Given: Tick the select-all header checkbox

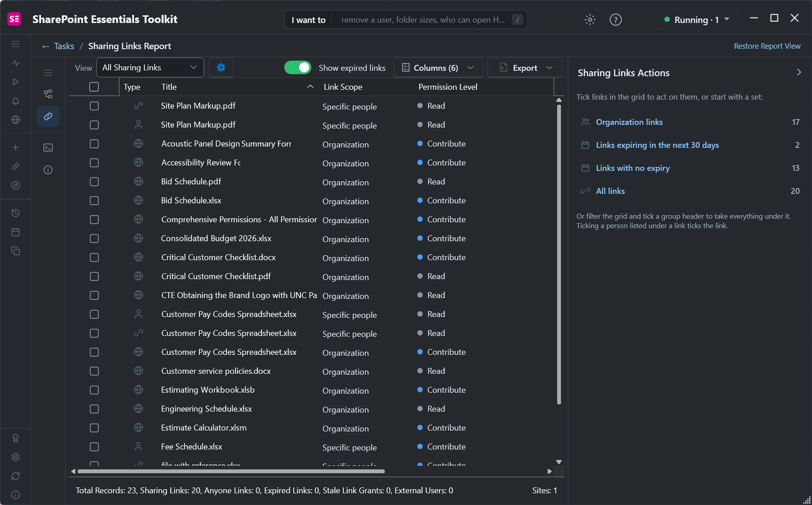Looking at the screenshot, I should [94, 87].
